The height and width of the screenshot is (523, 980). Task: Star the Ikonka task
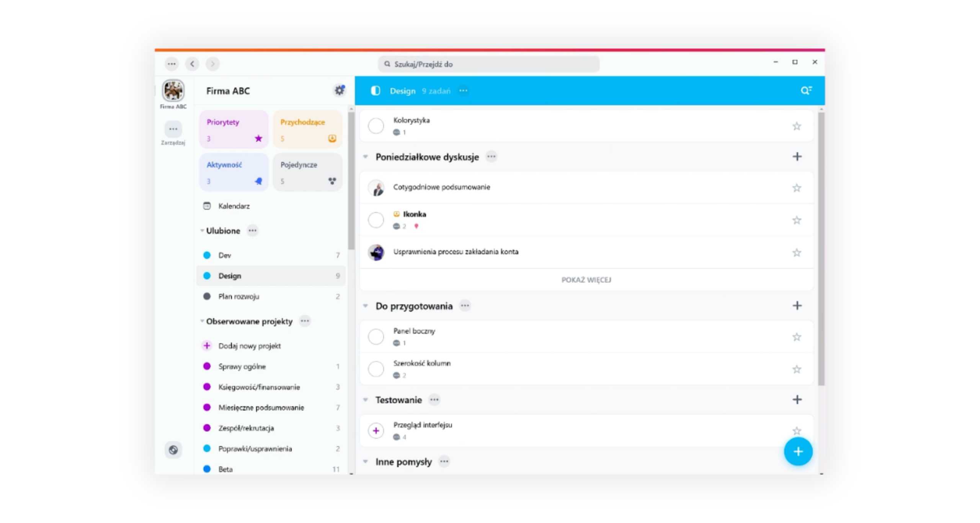796,220
